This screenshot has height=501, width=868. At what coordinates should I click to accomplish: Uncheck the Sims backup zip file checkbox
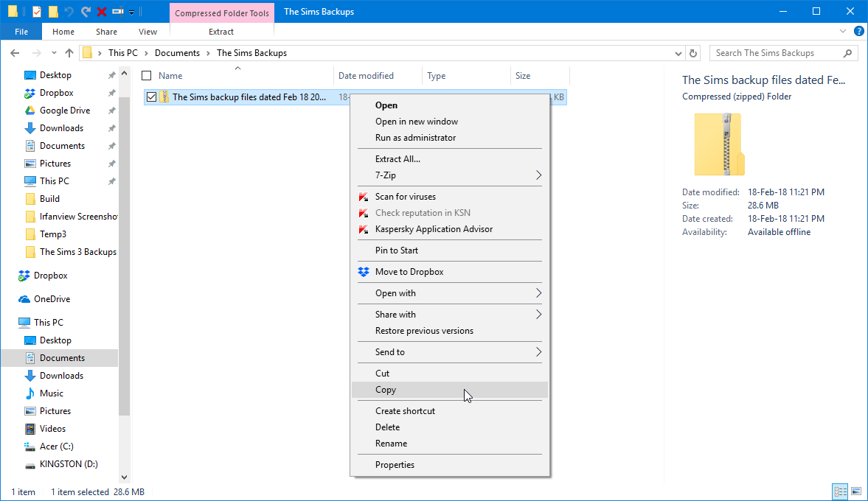click(x=152, y=97)
